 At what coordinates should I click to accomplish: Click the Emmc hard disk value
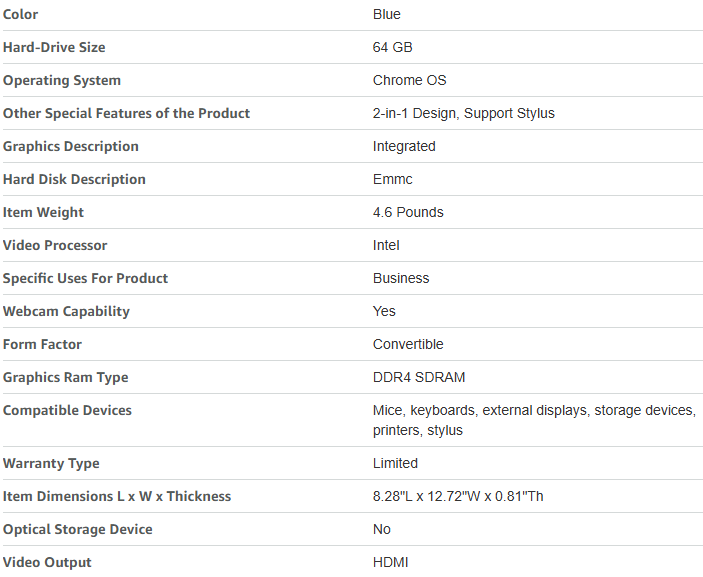(x=392, y=179)
